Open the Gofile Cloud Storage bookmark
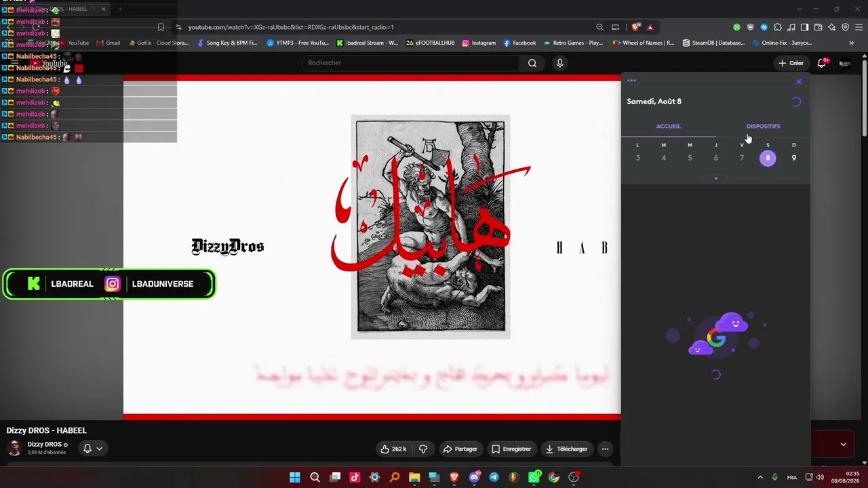868x488 pixels. pyautogui.click(x=159, y=43)
